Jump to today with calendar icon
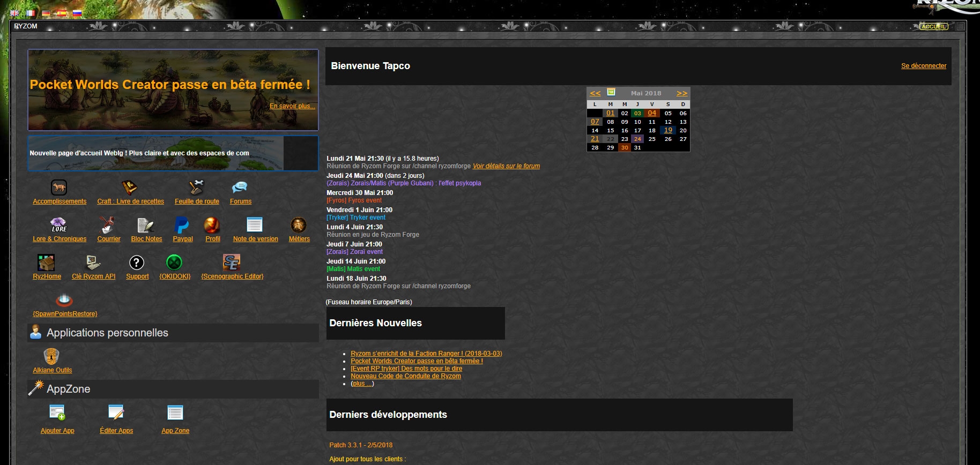This screenshot has height=465, width=980. [x=611, y=92]
